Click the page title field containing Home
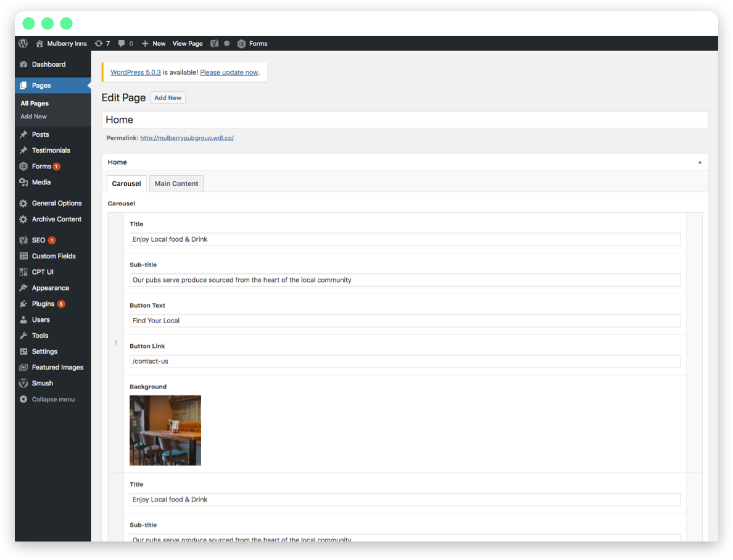The height and width of the screenshot is (560, 733). (405, 120)
